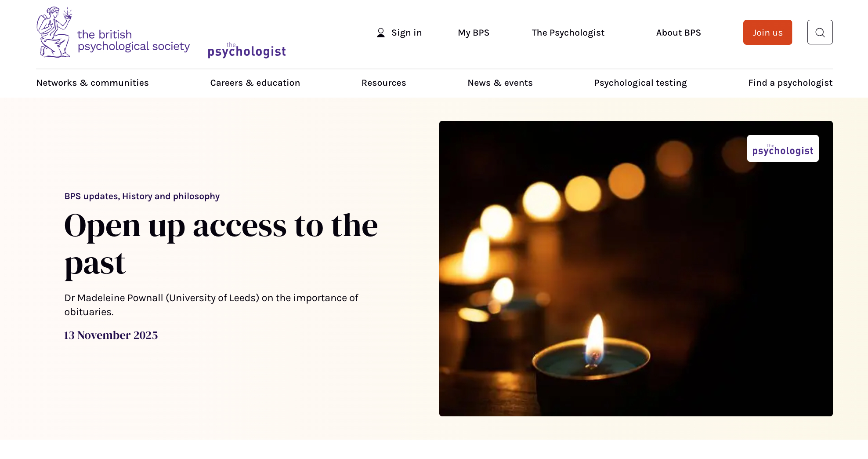Follow the BPS updates category link
The width and height of the screenshot is (868, 459).
tap(91, 196)
